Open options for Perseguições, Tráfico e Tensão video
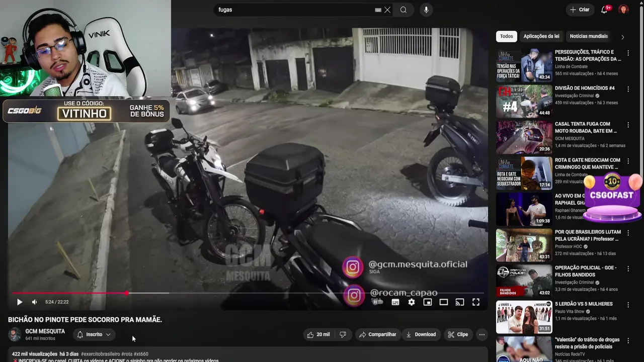The height and width of the screenshot is (362, 644). [x=628, y=53]
